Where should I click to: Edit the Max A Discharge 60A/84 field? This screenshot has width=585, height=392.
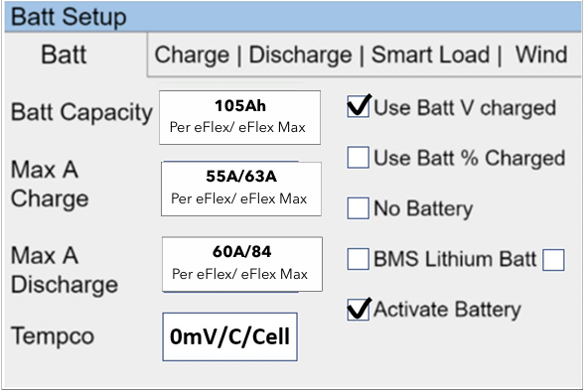click(242, 264)
